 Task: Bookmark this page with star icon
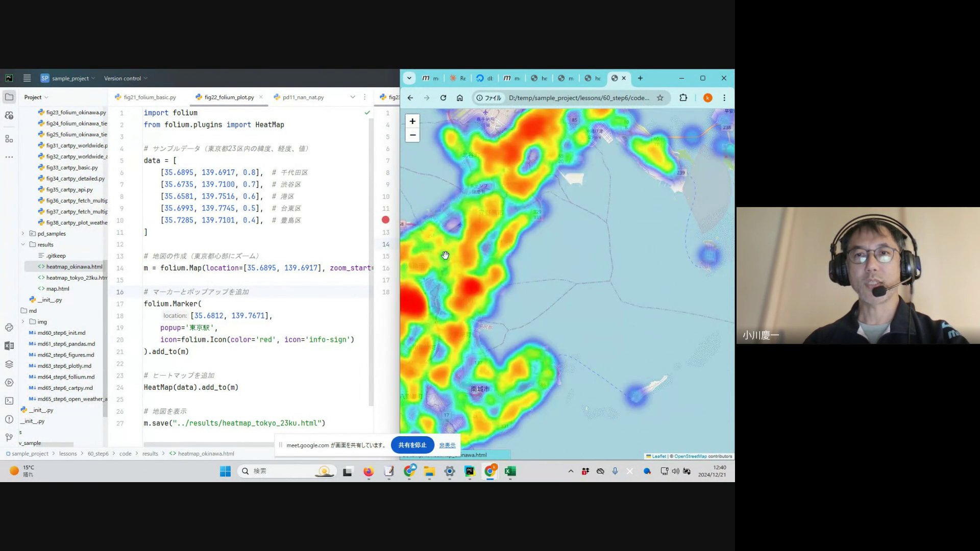[660, 98]
